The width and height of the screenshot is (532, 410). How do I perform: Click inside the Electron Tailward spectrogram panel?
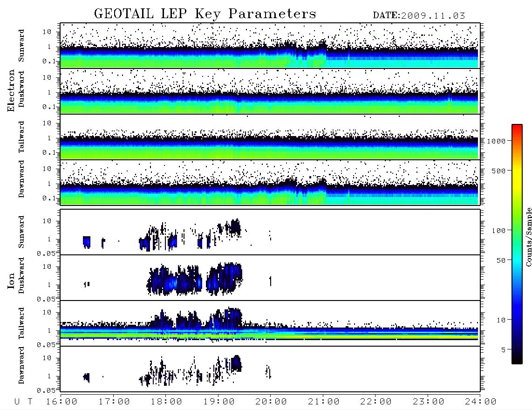point(270,137)
